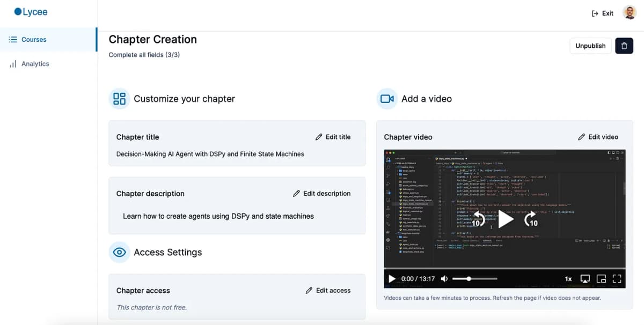The image size is (644, 325).
Task: Toggle picture-in-picture for the video
Action: coord(601,279)
